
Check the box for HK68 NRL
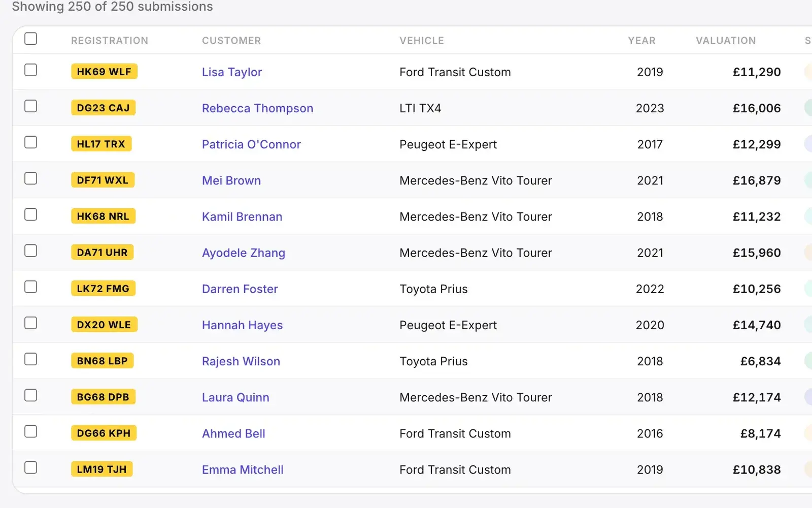[31, 214]
